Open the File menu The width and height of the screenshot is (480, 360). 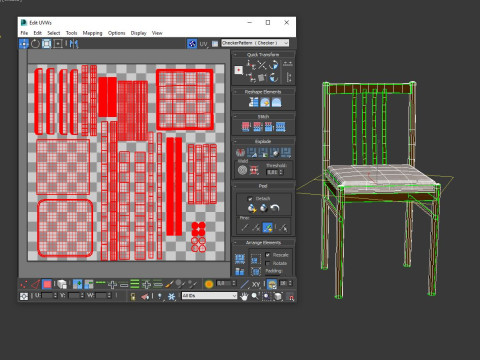(x=24, y=33)
